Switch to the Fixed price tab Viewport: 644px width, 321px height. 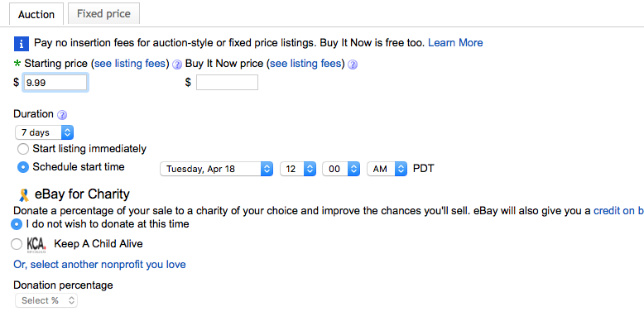point(103,13)
